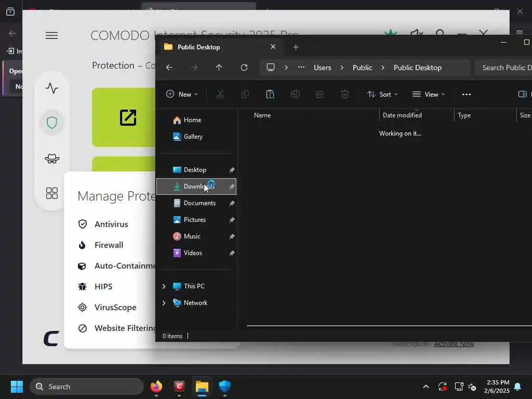Open Comodo from the taskbar
Image resolution: width=532 pixels, height=399 pixels.
click(x=179, y=387)
